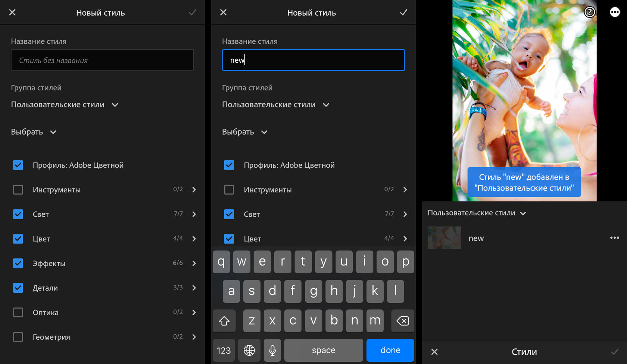This screenshot has width=627, height=364.
Task: Tap the blue done key
Action: pyautogui.click(x=390, y=350)
